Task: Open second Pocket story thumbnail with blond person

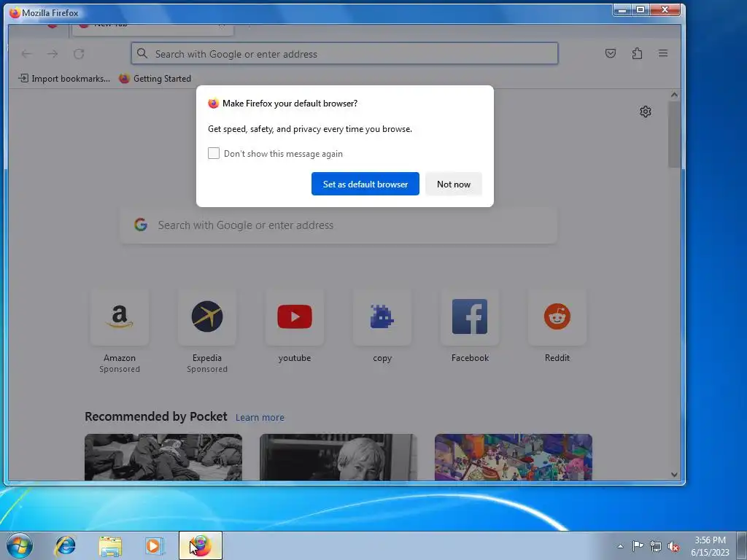Action: click(338, 457)
